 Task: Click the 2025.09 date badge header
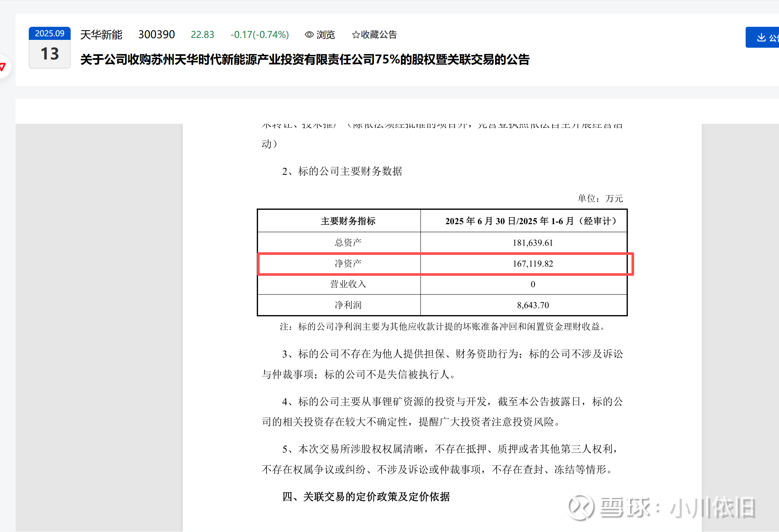tap(50, 33)
